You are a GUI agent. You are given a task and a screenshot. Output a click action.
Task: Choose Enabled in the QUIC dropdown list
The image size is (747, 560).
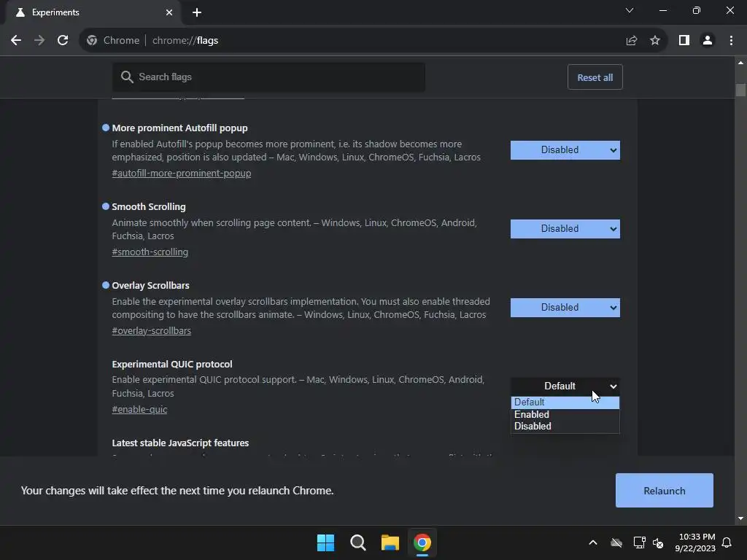coord(565,414)
